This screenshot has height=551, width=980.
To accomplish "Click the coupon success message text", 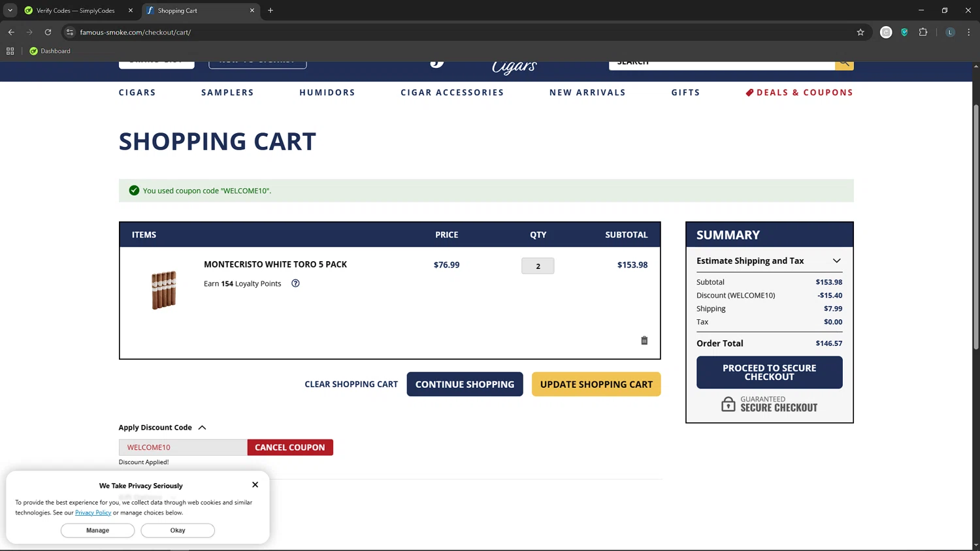I will (207, 191).
